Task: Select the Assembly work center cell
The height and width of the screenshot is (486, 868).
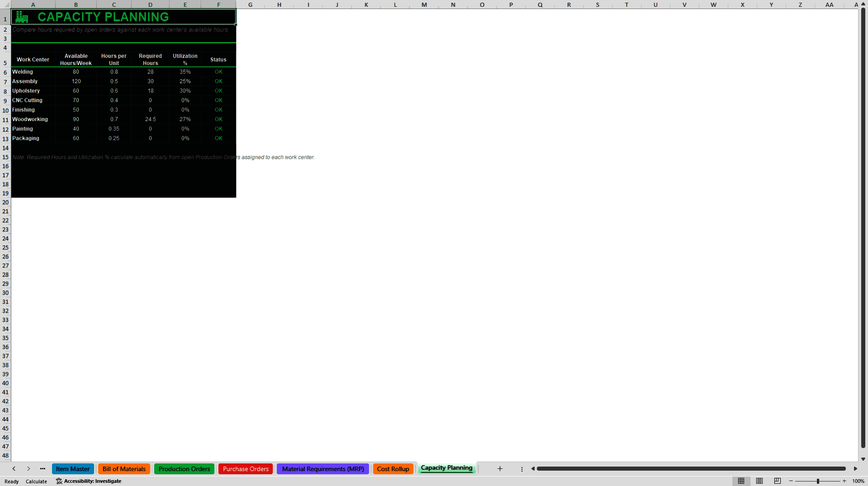Action: 33,81
